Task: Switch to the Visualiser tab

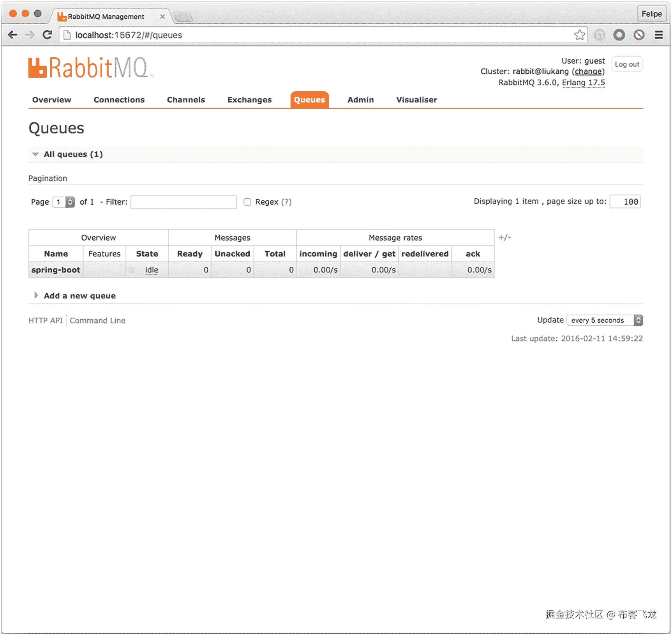Action: 417,100
